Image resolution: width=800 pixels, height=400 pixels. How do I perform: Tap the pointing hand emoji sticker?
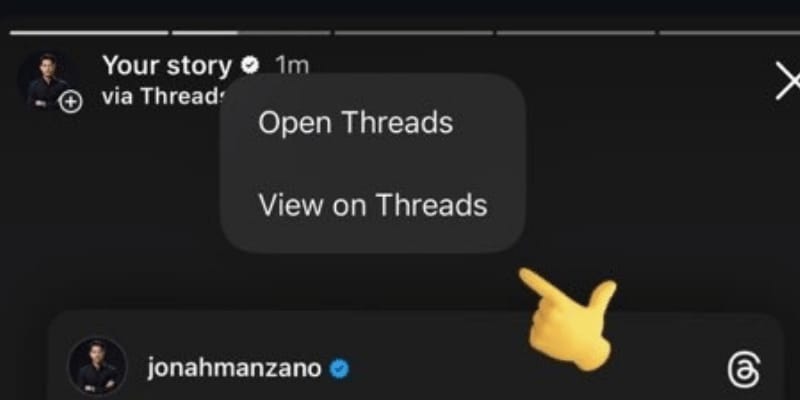[569, 318]
